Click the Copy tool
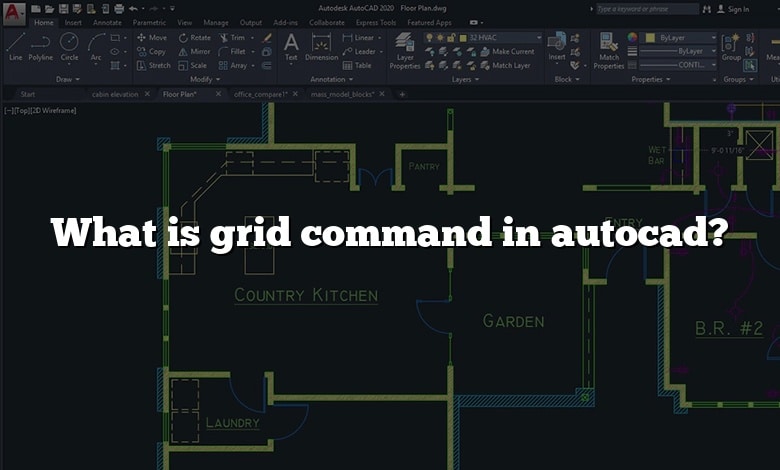 151,51
